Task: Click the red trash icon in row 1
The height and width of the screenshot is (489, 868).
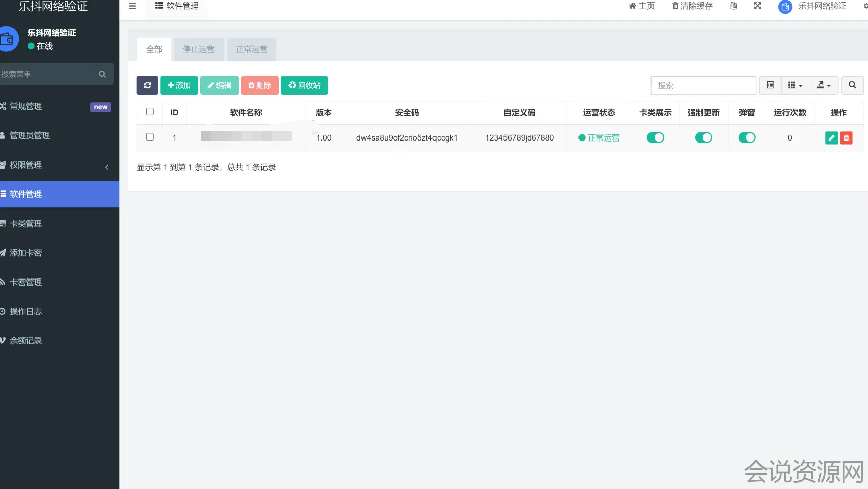Action: click(x=846, y=138)
